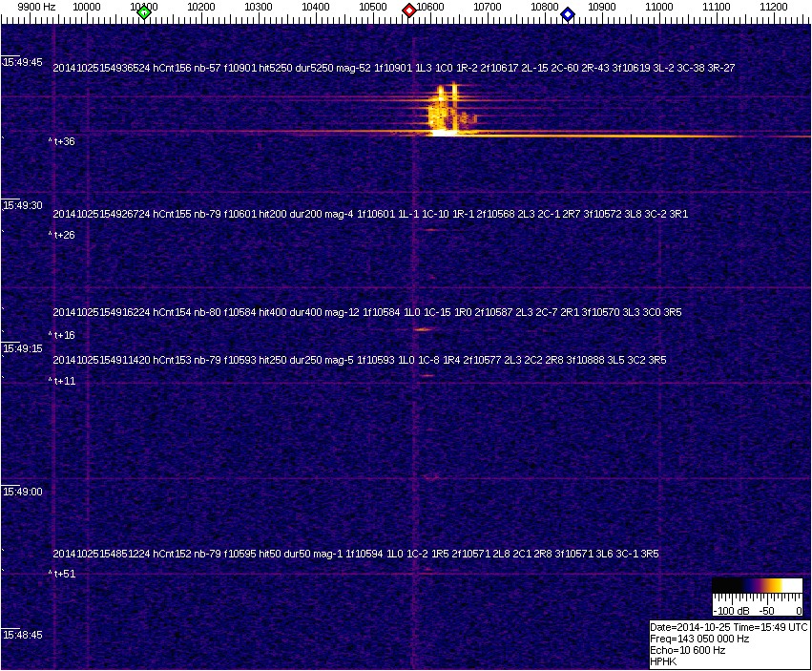Viewport: 812px width, 671px height.
Task: Click the green diamond frequency marker
Action: [x=144, y=12]
